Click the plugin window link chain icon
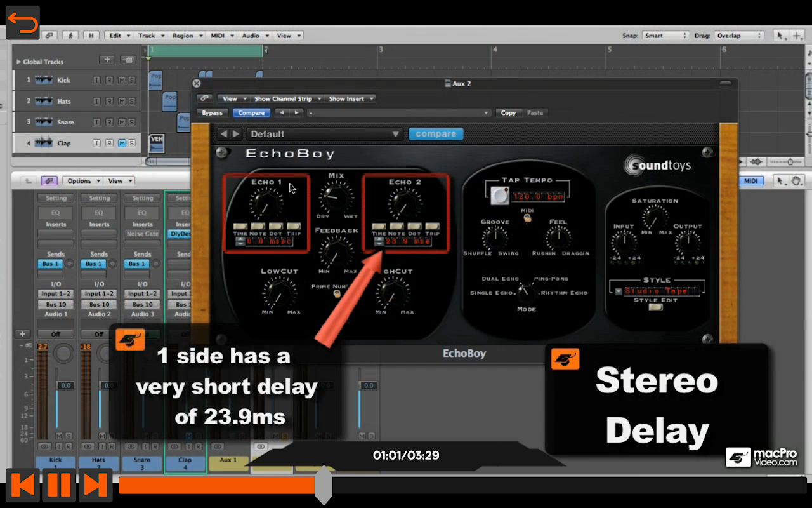The height and width of the screenshot is (508, 812). (204, 98)
